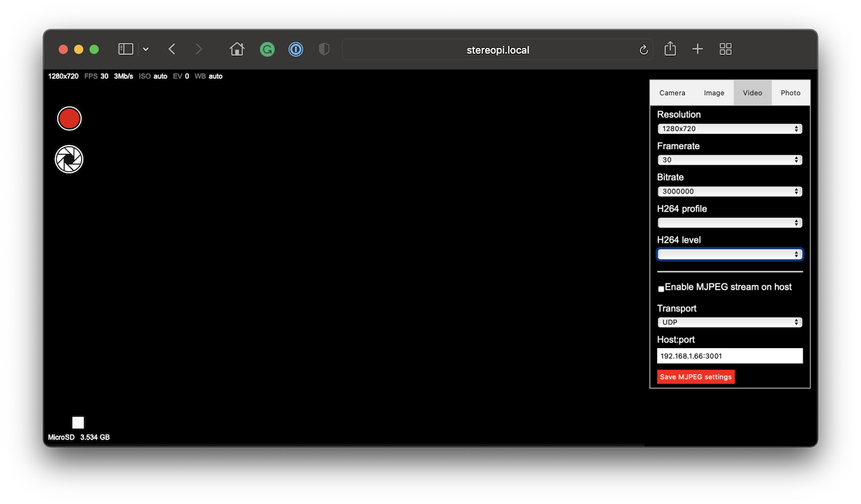This screenshot has height=504, width=861.
Task: Go to the browser home page icon
Action: coord(237,49)
